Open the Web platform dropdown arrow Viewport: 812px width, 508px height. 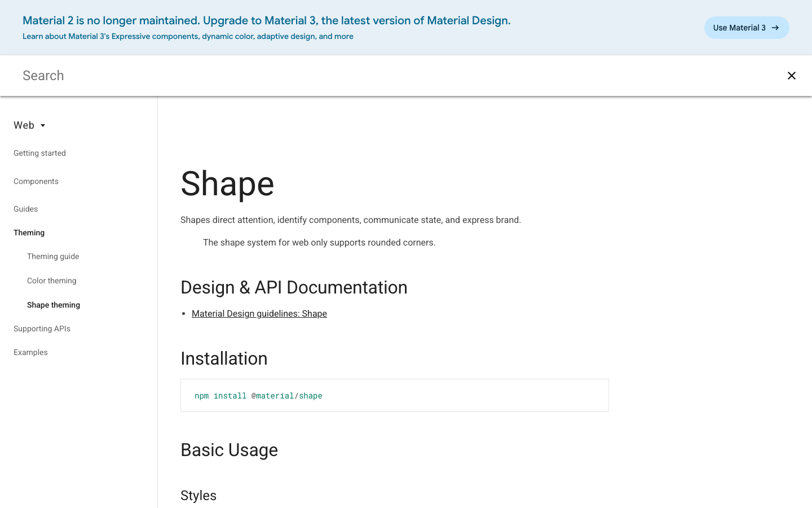43,125
